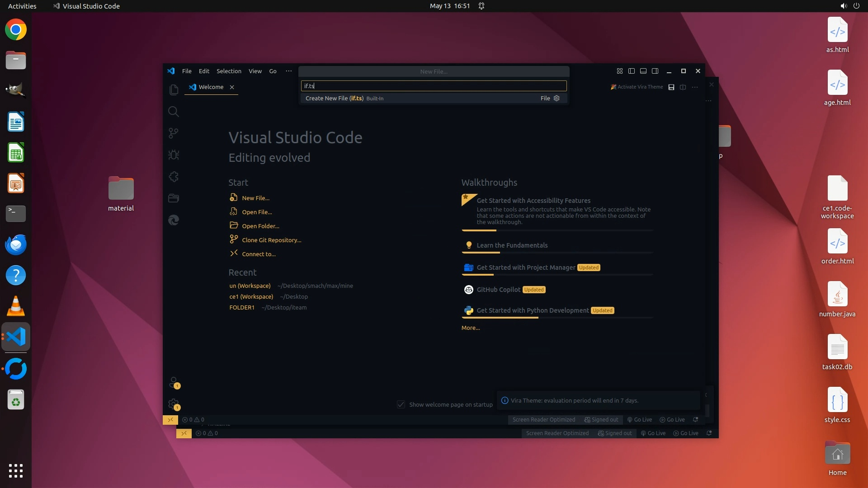868x488 pixels.
Task: Toggle Show welcome page on startup checkbox
Action: point(401,404)
